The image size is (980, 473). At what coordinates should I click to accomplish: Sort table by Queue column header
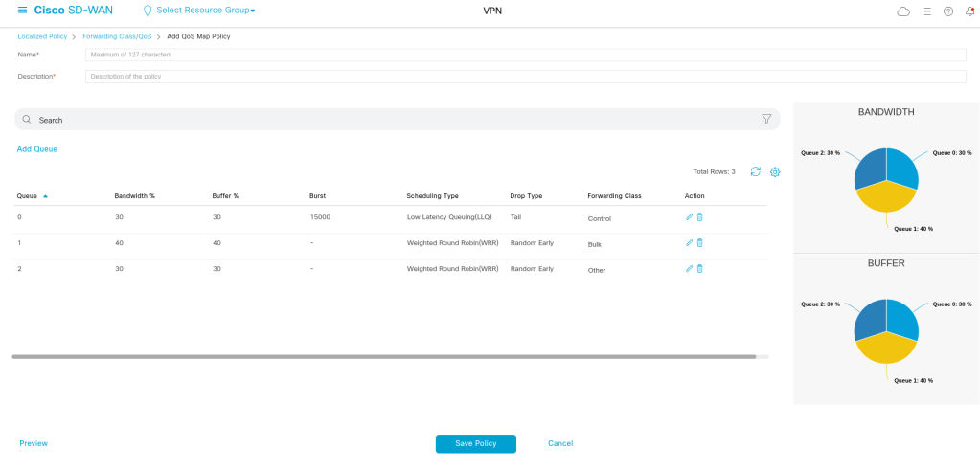28,195
